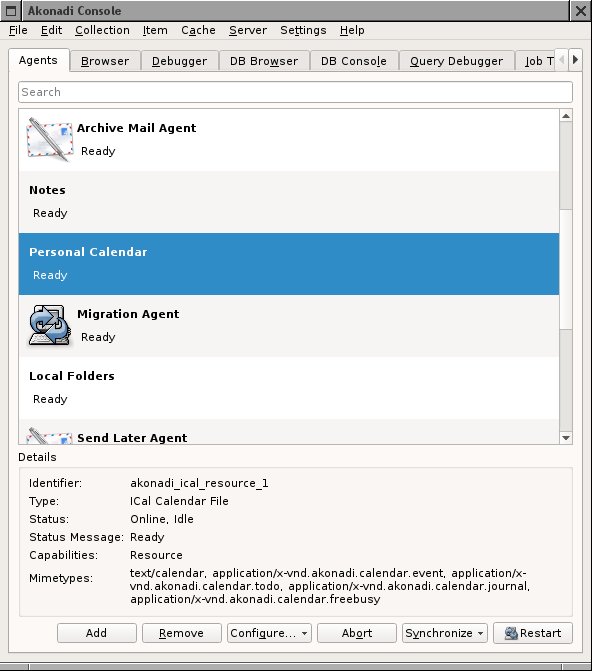Select the Personal Calendar agent row
Screen dimensions: 592x671
click(x=289, y=264)
